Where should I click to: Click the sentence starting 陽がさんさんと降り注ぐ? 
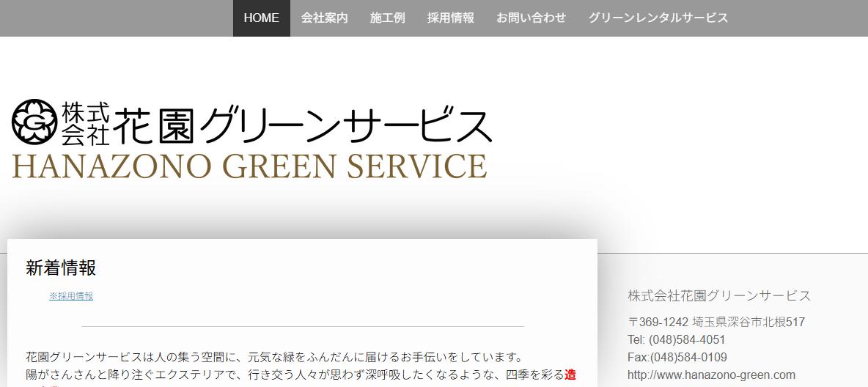click(x=301, y=375)
